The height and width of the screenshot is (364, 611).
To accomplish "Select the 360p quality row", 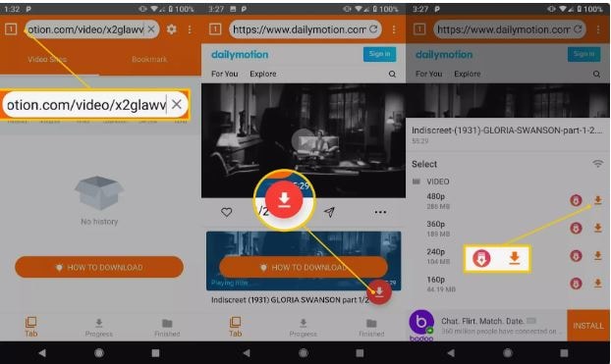I will [x=507, y=229].
